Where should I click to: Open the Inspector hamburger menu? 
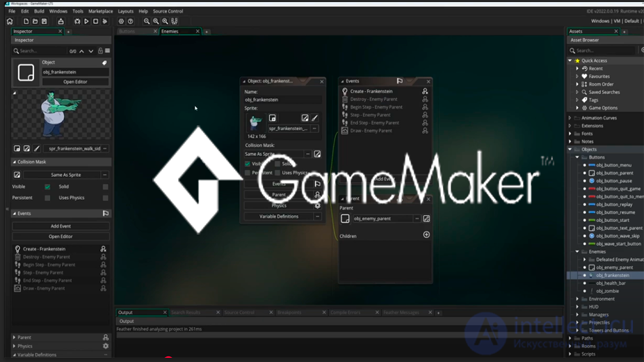(x=108, y=51)
